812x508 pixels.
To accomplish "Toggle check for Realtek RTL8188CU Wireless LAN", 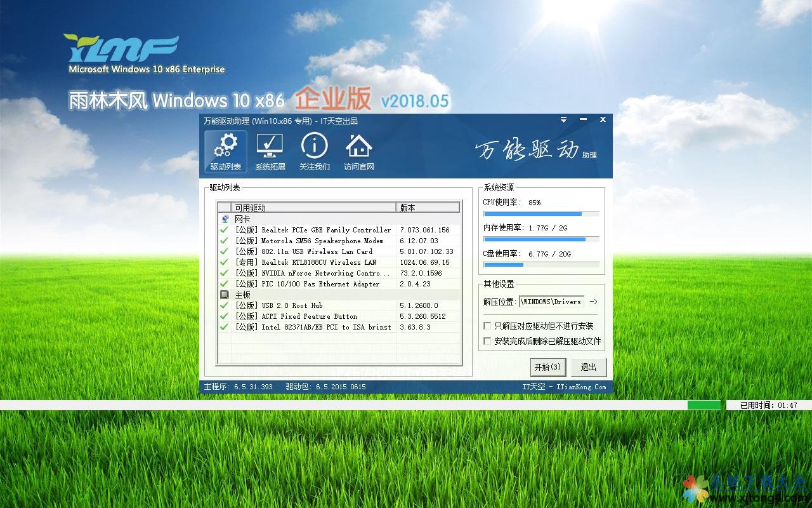I will 224,262.
